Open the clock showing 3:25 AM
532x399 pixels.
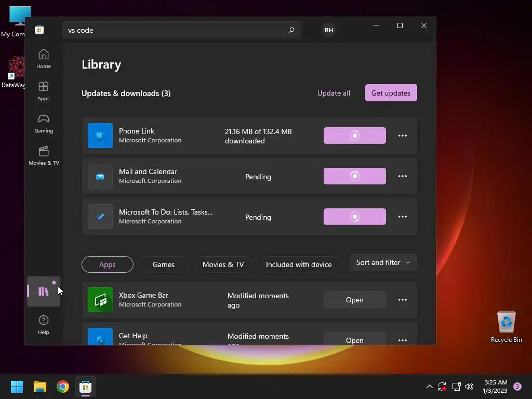pos(495,387)
